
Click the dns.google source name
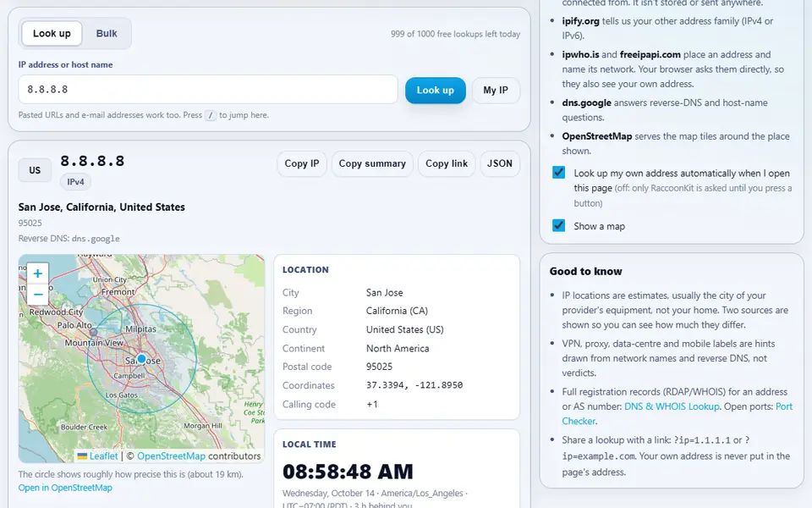tap(587, 103)
